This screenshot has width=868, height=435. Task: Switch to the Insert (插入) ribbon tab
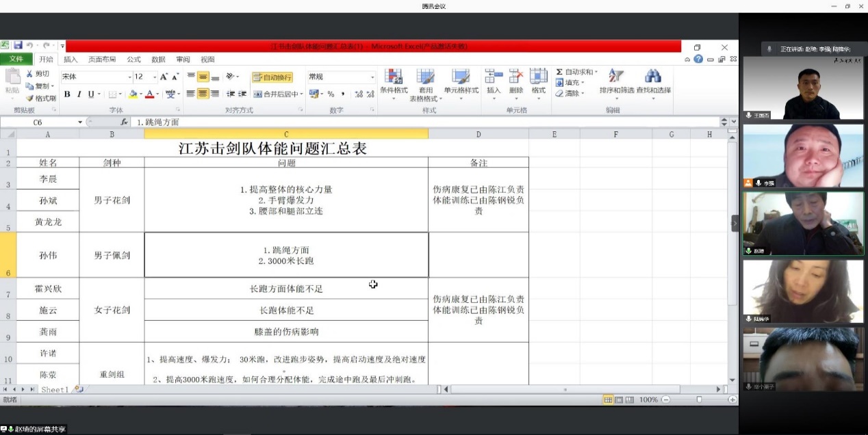[x=71, y=60]
